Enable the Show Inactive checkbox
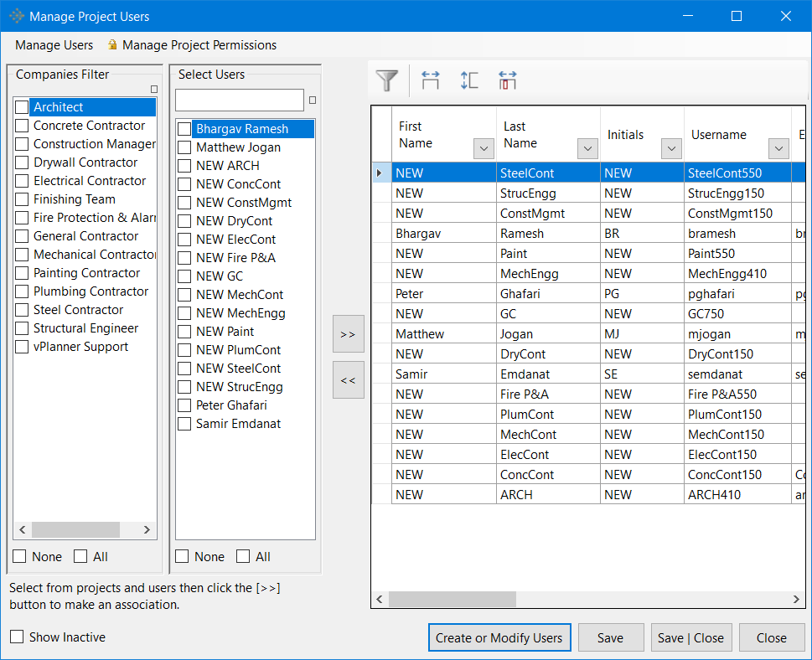Screen dimensions: 812x660 point(17,637)
